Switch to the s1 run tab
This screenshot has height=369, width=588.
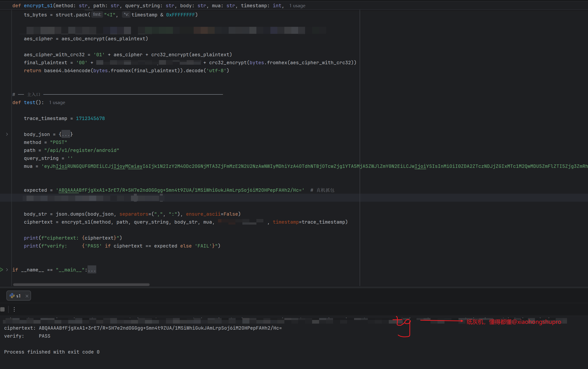click(x=19, y=296)
